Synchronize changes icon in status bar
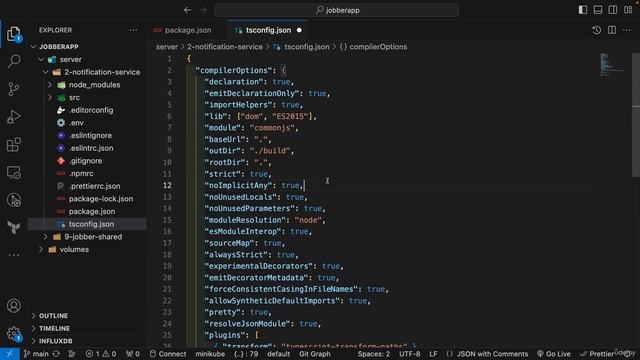 (x=56, y=354)
